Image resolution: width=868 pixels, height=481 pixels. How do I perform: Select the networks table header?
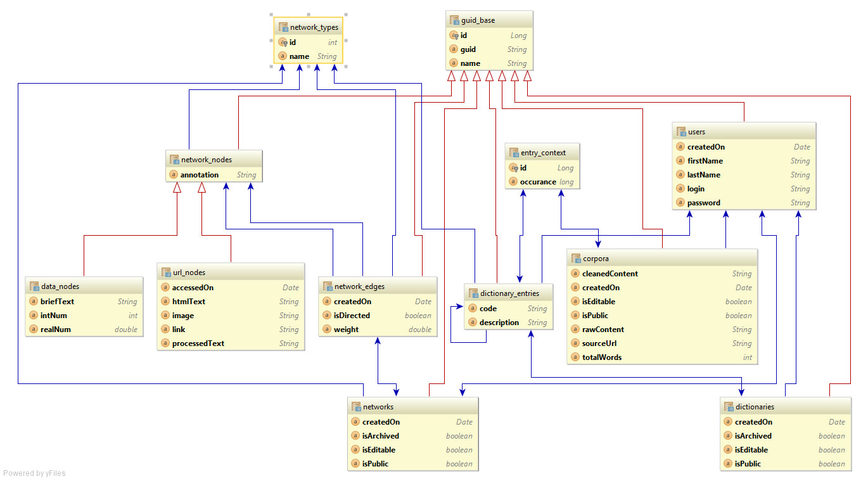point(378,407)
